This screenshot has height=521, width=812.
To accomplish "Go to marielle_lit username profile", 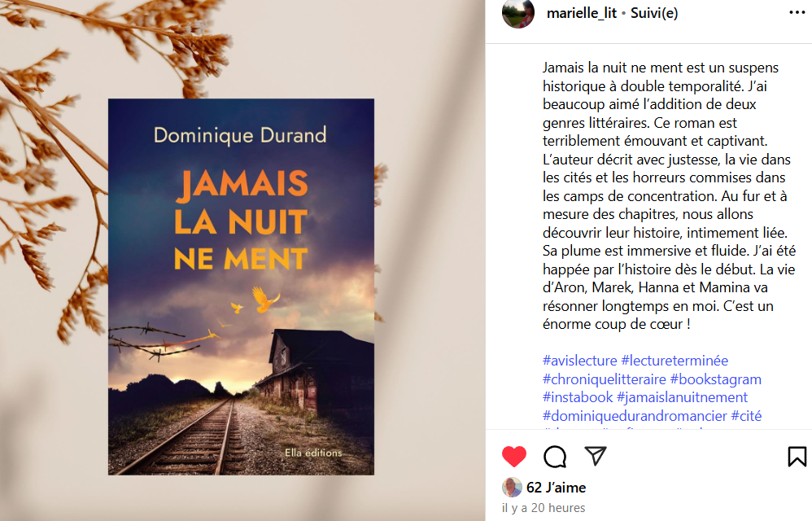I will pos(582,13).
